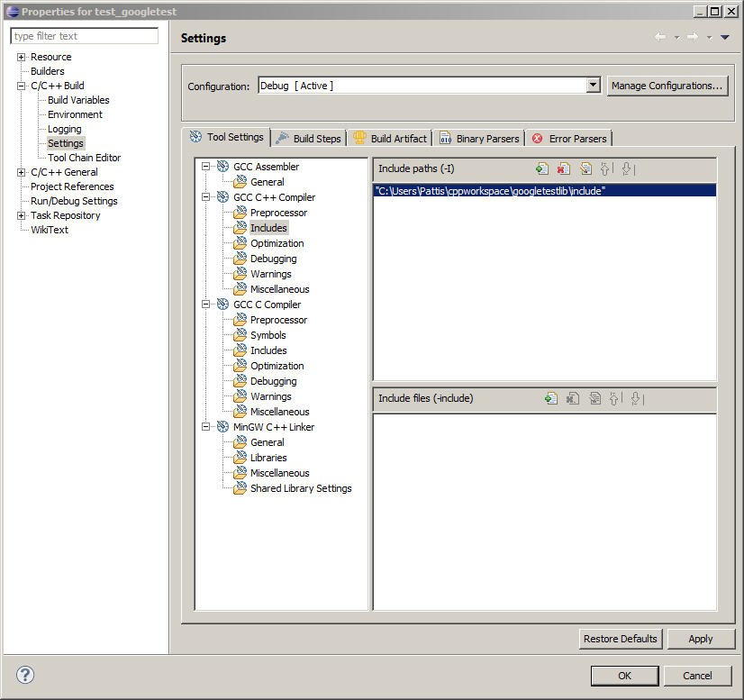Select MinGW Linker Libraries
This screenshot has height=700, width=744.
pos(268,458)
